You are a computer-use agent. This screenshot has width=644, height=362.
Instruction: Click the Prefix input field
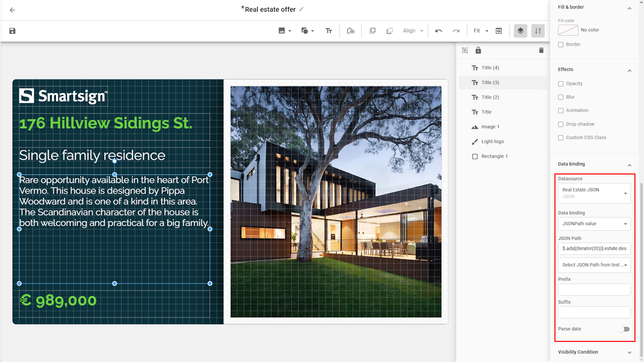pos(594,290)
